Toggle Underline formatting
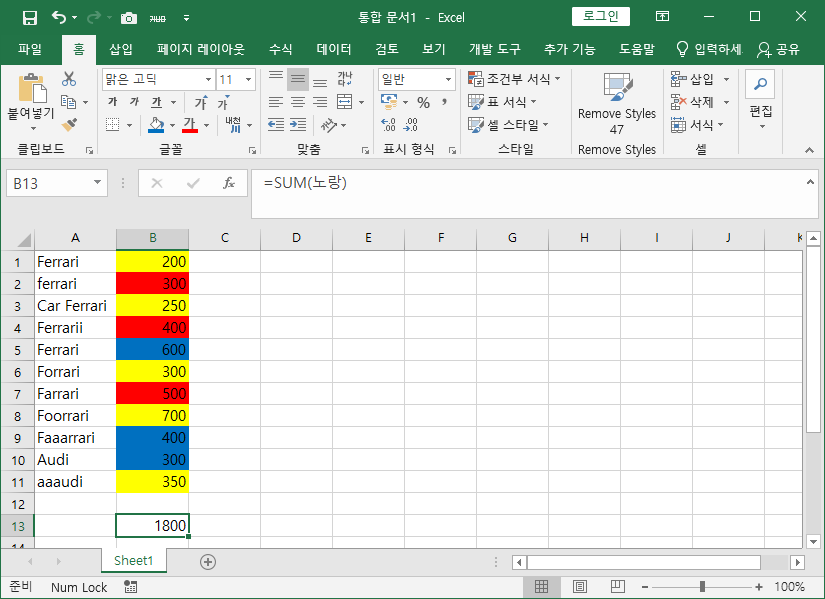 [156, 102]
